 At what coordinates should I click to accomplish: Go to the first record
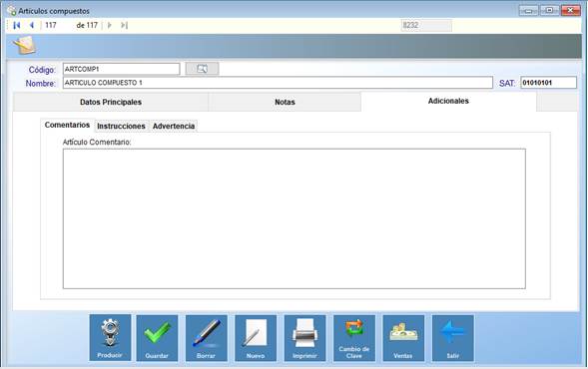17,25
